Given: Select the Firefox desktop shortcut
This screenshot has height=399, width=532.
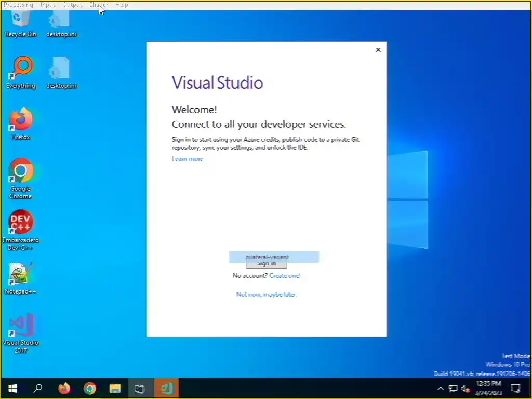Looking at the screenshot, I should pos(20,124).
